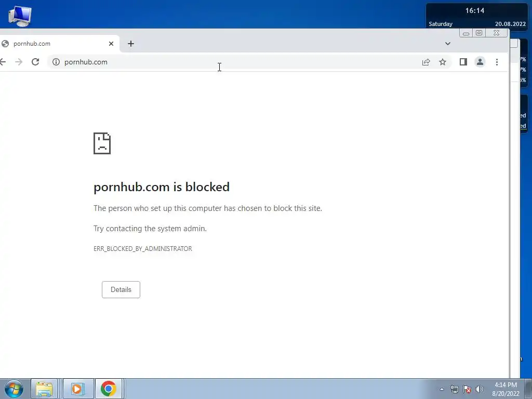Restore down the Chrome window

pyautogui.click(x=478, y=33)
